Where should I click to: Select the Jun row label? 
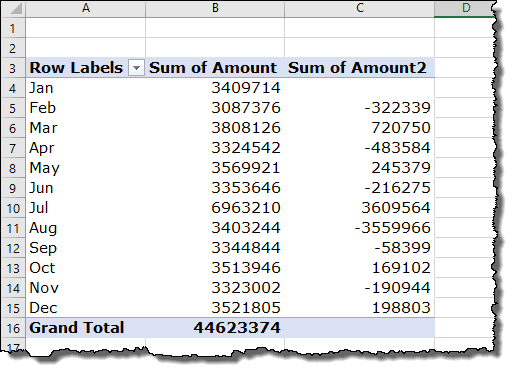[x=86, y=188]
